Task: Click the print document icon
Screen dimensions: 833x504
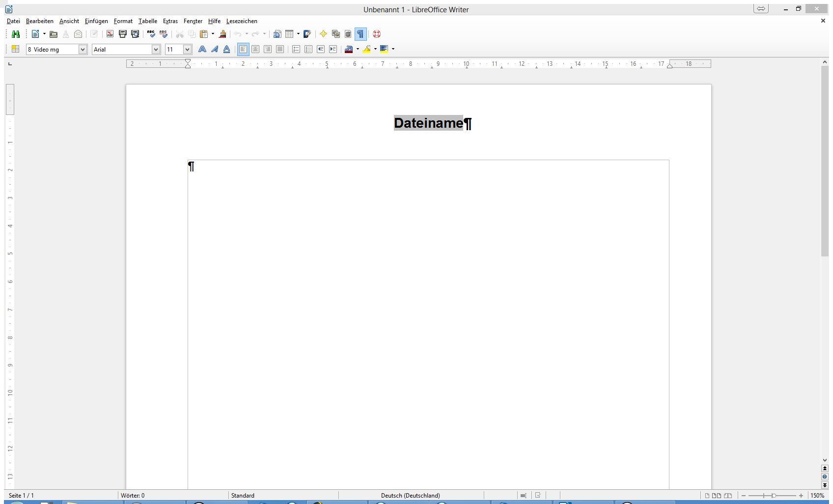Action: [x=123, y=34]
